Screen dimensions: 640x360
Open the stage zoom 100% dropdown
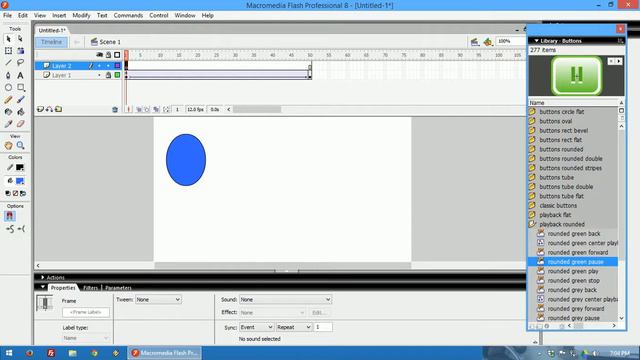pos(511,41)
